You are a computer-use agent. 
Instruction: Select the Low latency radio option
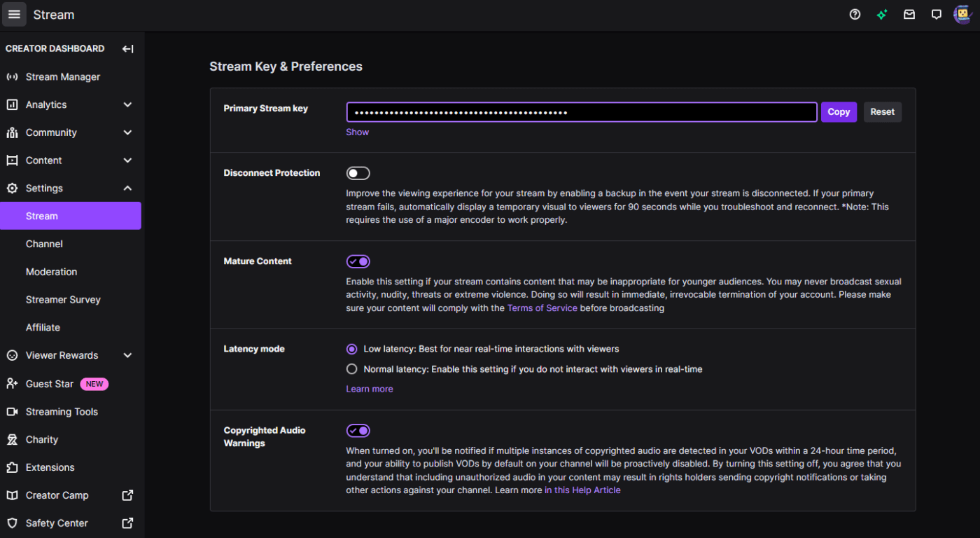pyautogui.click(x=351, y=349)
